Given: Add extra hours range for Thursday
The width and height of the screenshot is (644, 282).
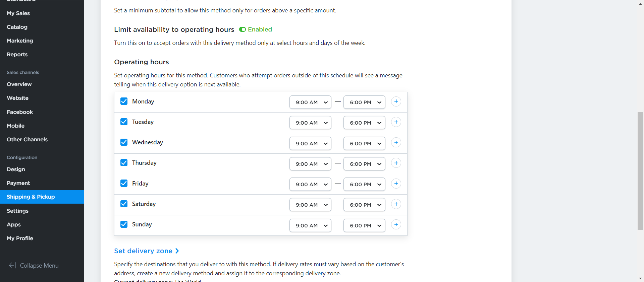Looking at the screenshot, I should click(x=396, y=163).
